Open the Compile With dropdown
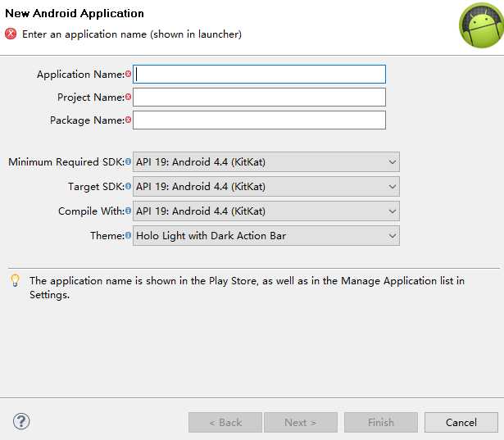 (x=266, y=211)
